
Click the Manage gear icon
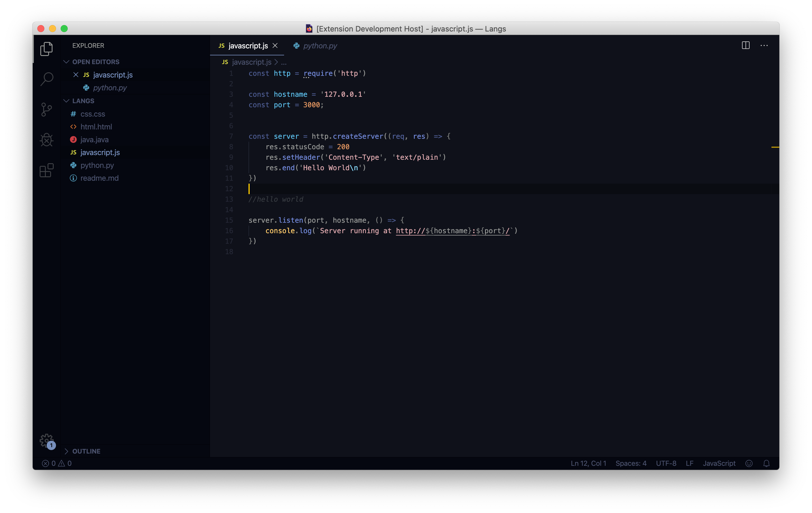pos(47,440)
